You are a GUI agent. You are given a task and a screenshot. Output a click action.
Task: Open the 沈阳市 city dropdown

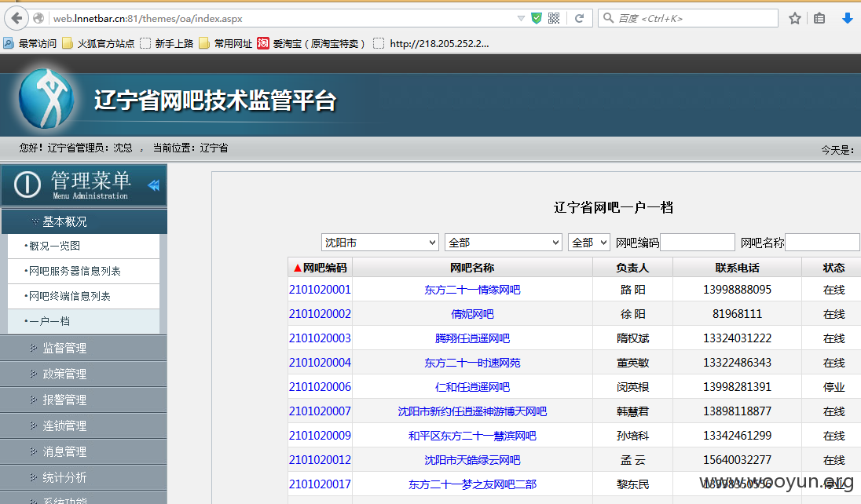(380, 242)
